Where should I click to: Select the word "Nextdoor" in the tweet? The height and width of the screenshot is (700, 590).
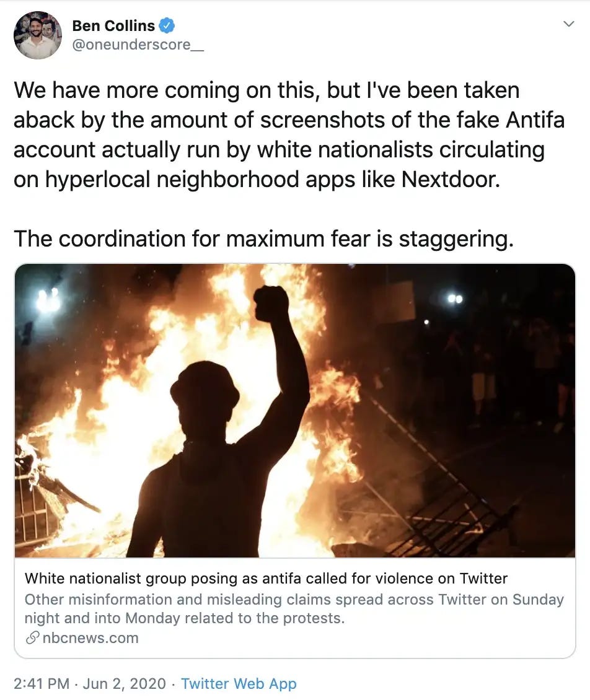tap(450, 180)
